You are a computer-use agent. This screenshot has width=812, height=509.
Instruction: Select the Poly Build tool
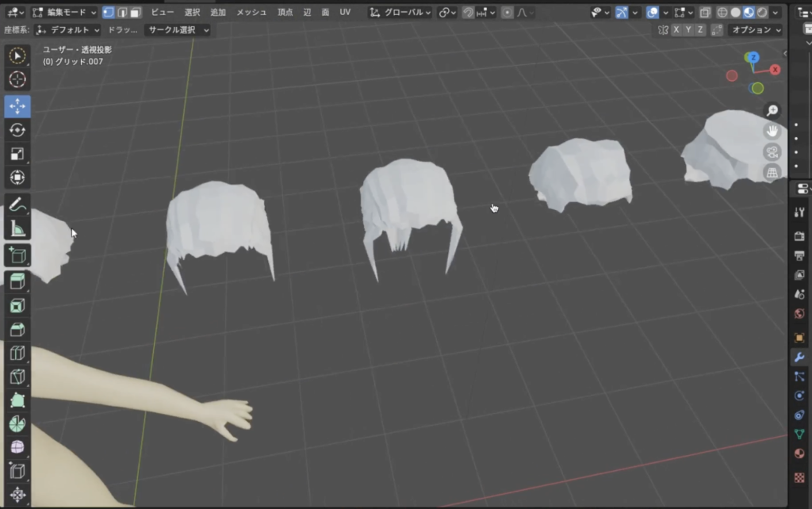click(17, 400)
